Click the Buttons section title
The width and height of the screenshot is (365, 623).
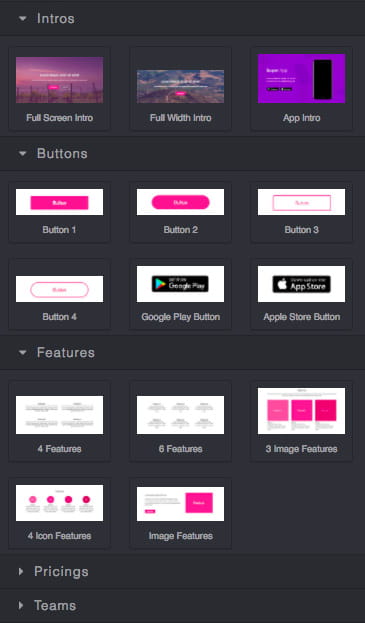62,154
